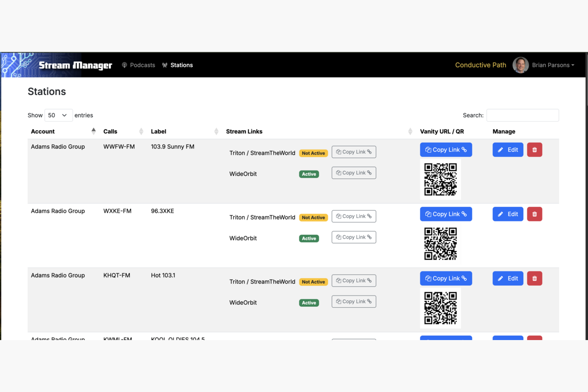Click trash icon for WXKE-FM station
Image resolution: width=588 pixels, height=392 pixels.
(535, 214)
